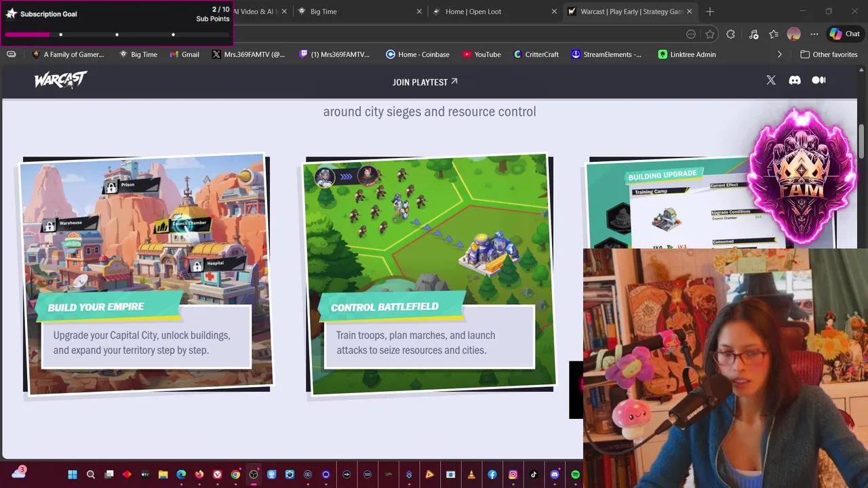Click the Warcast logo in the header
The image size is (868, 488).
(x=60, y=81)
